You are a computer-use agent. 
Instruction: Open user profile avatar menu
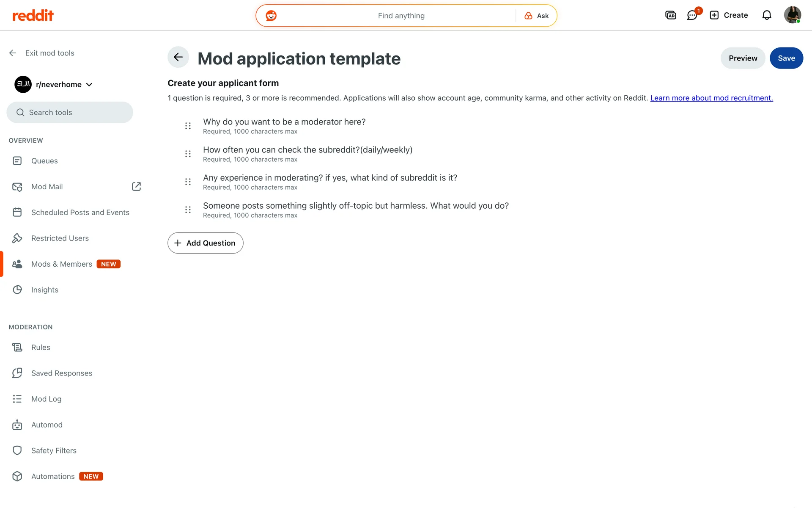coord(792,15)
